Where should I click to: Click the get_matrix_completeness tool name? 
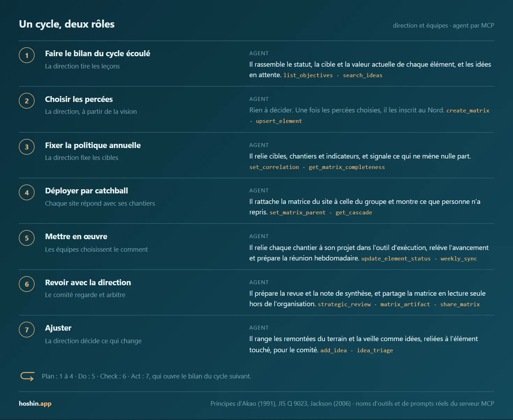tap(347, 167)
